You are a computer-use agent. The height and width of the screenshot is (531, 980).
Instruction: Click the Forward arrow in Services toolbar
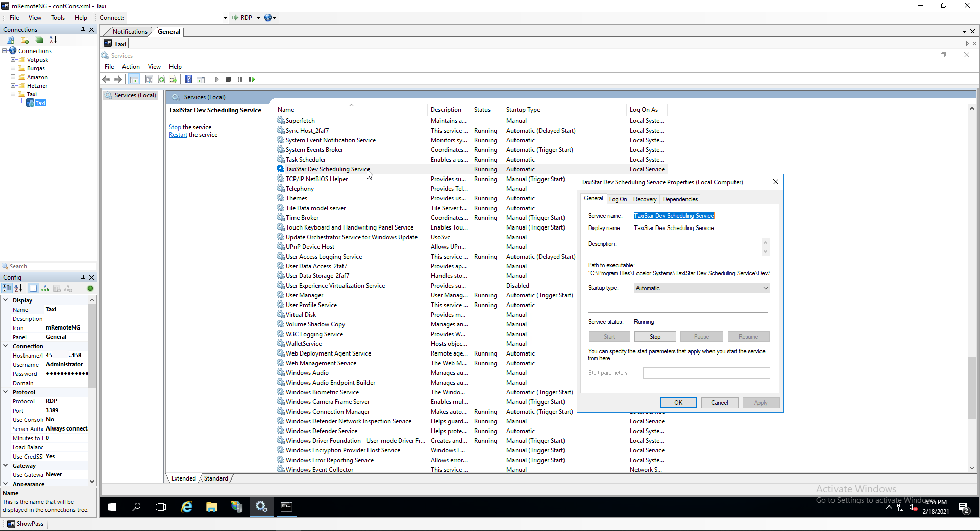(118, 79)
